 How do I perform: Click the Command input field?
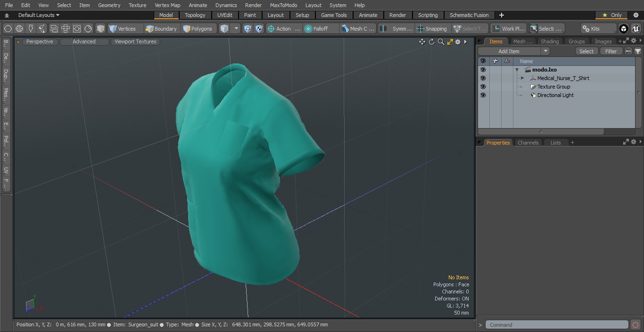click(557, 325)
